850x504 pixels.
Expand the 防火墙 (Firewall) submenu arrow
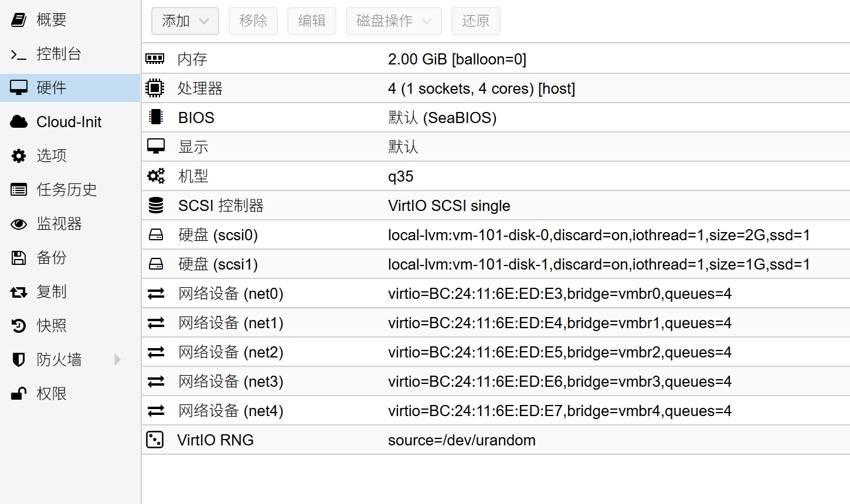click(x=117, y=359)
